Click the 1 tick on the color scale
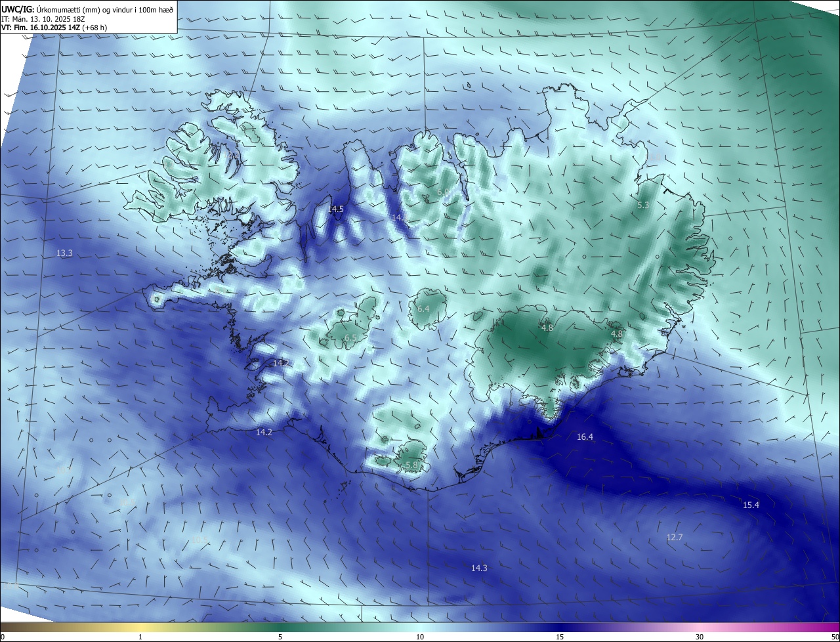This screenshot has height=642, width=840. (x=141, y=637)
